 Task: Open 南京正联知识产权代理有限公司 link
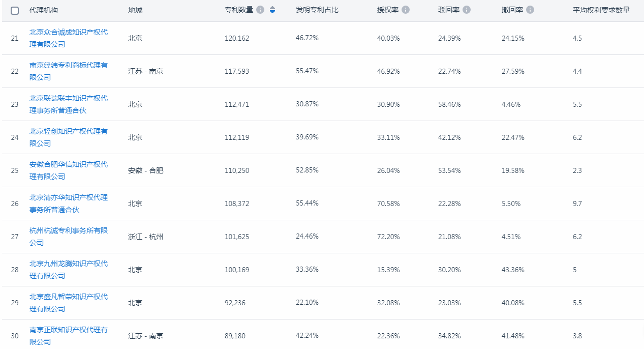69,336
